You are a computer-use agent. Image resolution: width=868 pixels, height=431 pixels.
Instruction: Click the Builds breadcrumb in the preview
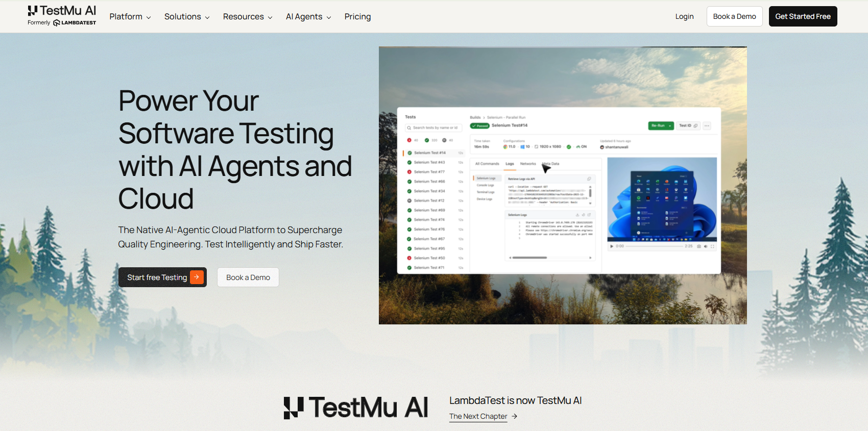(475, 117)
